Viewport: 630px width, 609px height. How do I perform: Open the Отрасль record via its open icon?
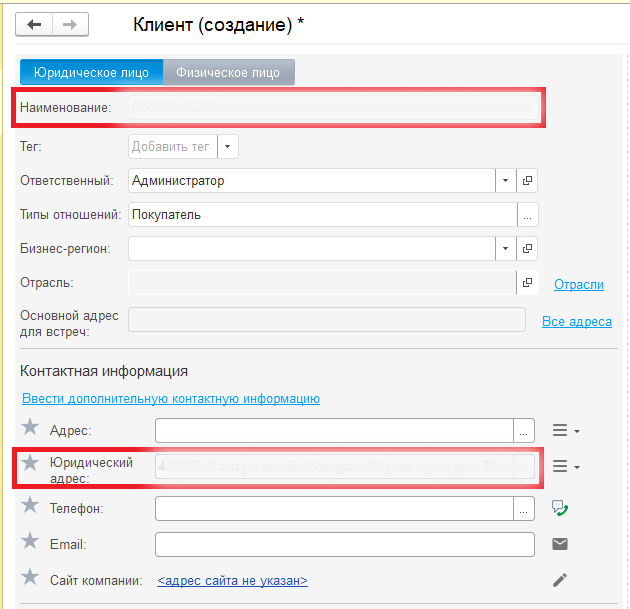pyautogui.click(x=528, y=284)
